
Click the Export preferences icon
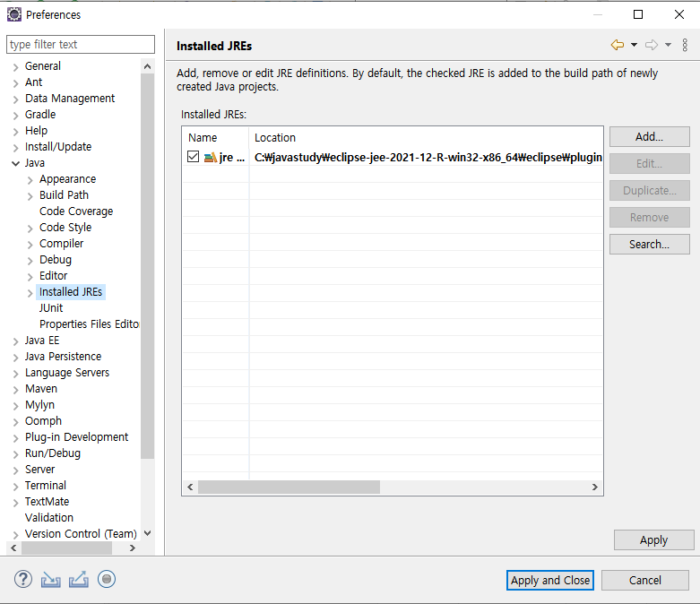(79, 580)
